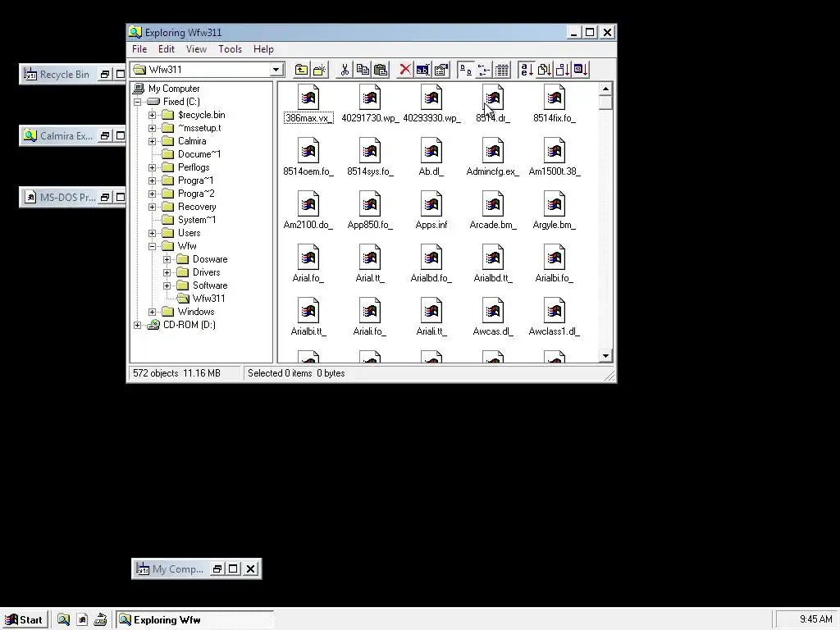Select the Awclass1.dl_ file
The image size is (840, 630).
pos(554,318)
